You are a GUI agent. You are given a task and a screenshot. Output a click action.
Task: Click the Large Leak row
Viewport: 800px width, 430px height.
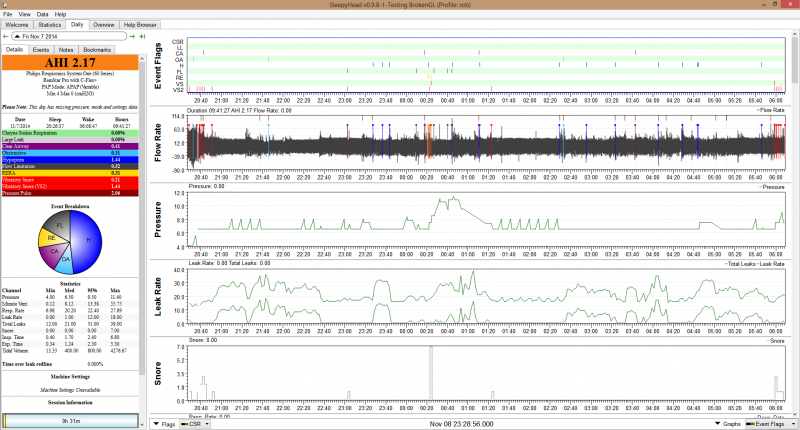pyautogui.click(x=70, y=139)
